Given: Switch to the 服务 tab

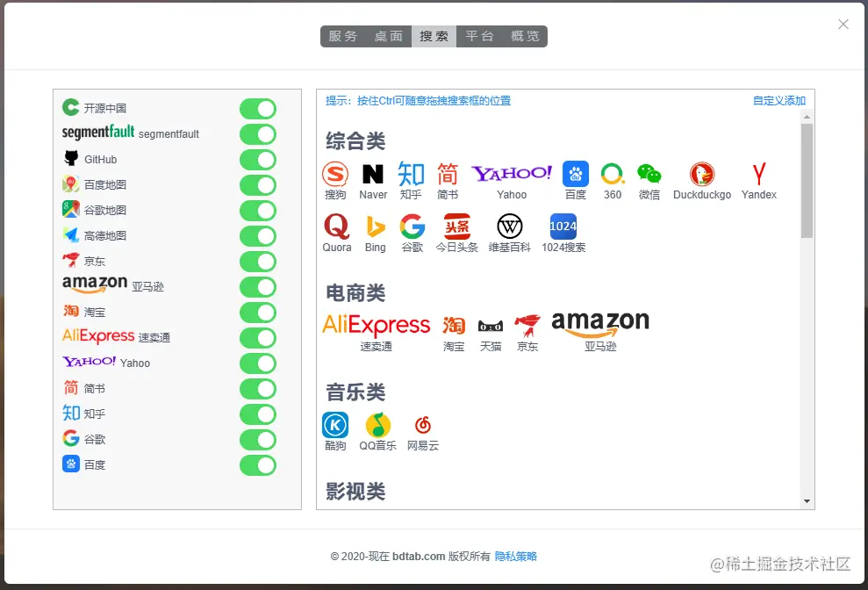Looking at the screenshot, I should 343,36.
